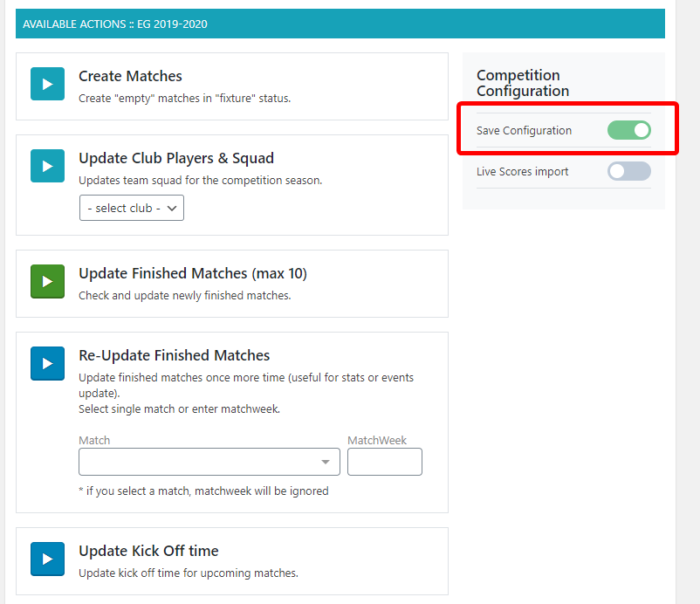This screenshot has width=700, height=604.
Task: Run the Update Kick Off time action
Action: coord(47,559)
